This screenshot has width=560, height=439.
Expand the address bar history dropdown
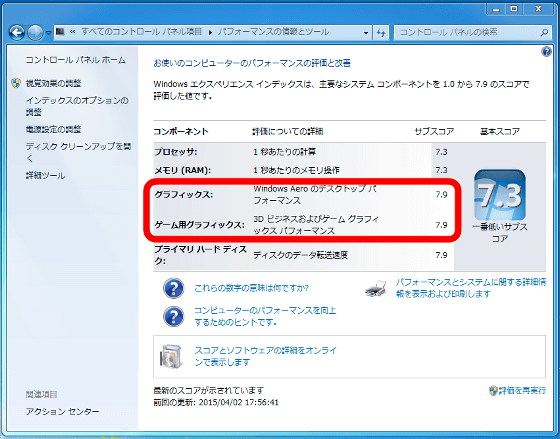click(366, 33)
